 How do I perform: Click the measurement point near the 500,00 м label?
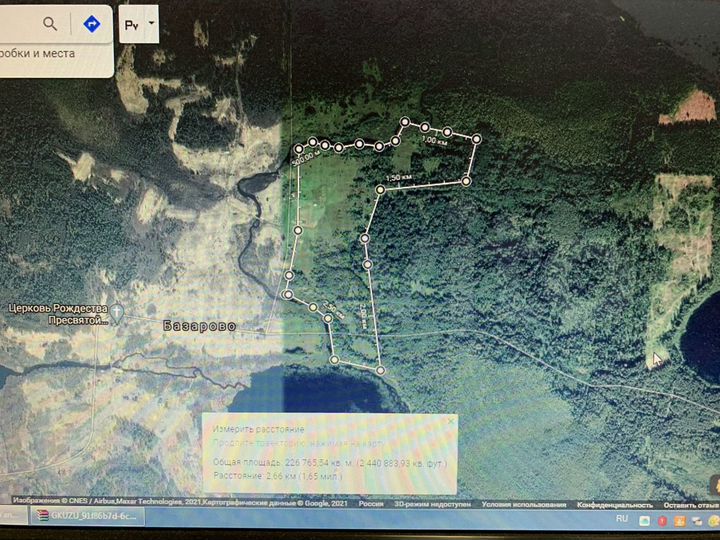click(299, 150)
